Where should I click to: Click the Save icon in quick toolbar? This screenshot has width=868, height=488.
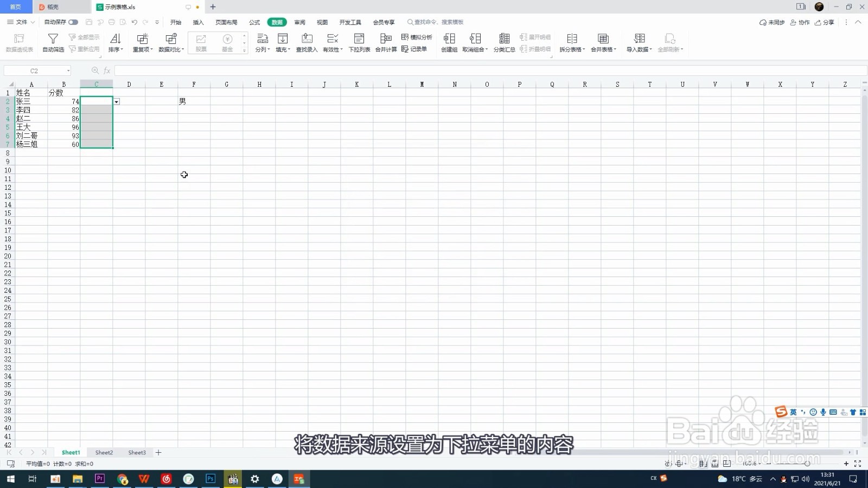89,22
